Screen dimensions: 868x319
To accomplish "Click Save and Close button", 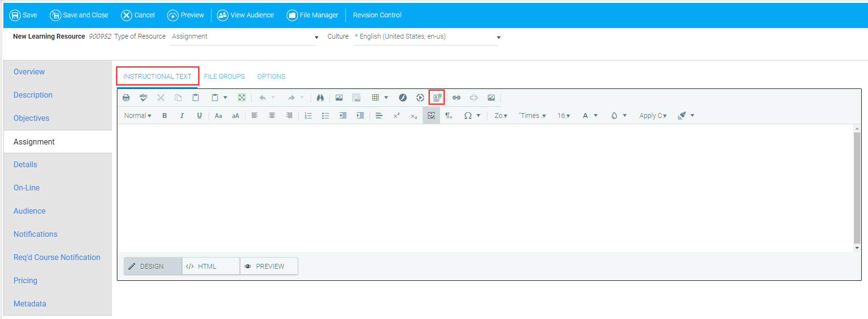I will click(79, 15).
